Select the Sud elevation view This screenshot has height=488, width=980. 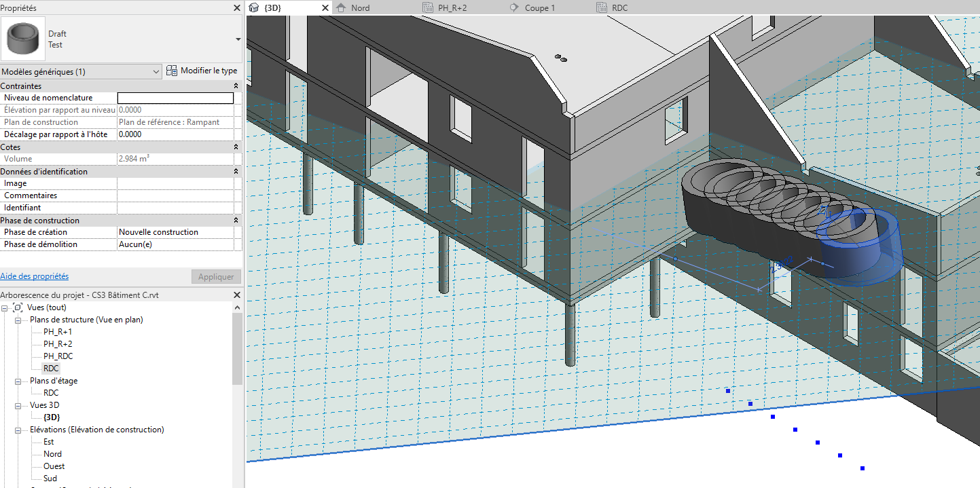click(x=50, y=478)
